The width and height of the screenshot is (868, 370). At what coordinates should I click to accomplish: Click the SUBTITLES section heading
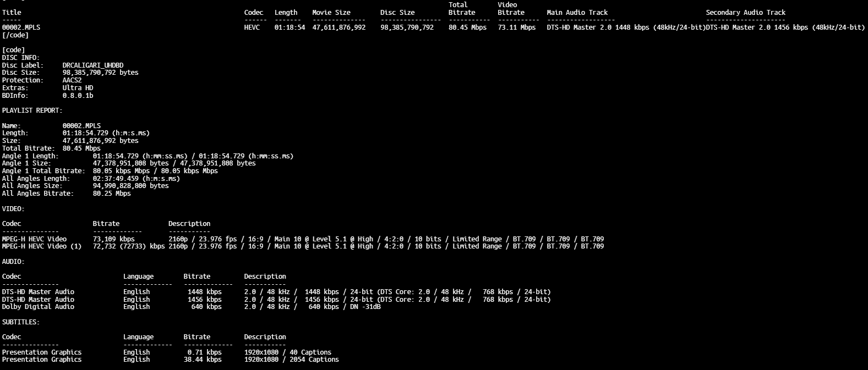[x=21, y=322]
